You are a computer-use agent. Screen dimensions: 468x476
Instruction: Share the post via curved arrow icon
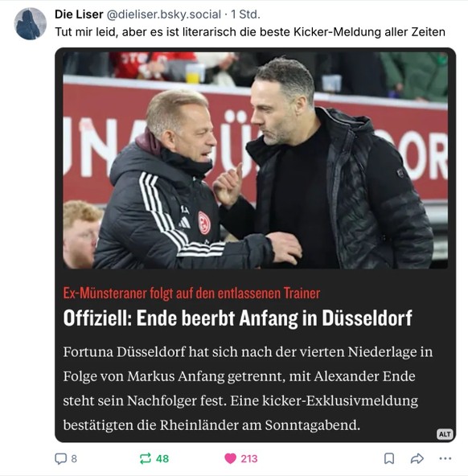417,458
